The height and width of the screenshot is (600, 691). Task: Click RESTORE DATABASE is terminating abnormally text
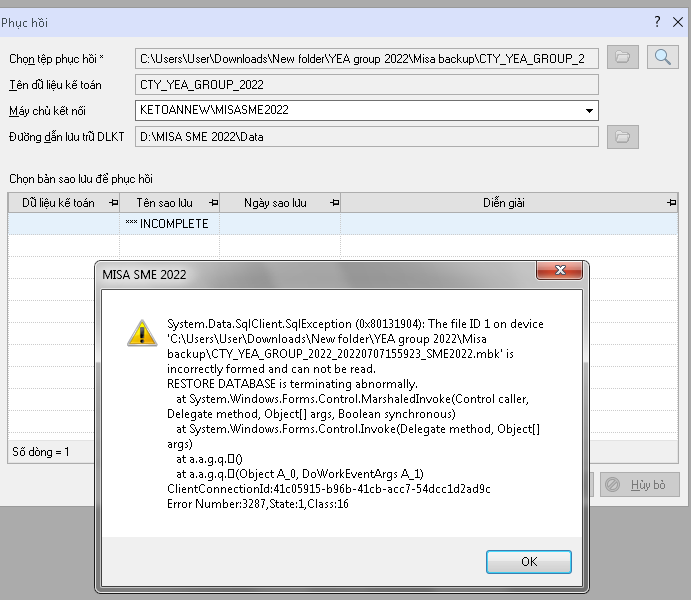(292, 384)
